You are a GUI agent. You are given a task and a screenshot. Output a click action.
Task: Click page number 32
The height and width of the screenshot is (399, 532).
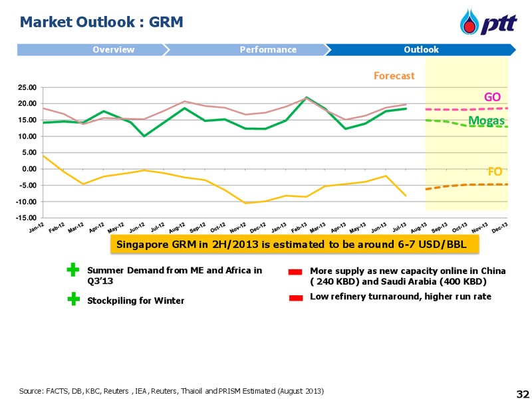(523, 394)
